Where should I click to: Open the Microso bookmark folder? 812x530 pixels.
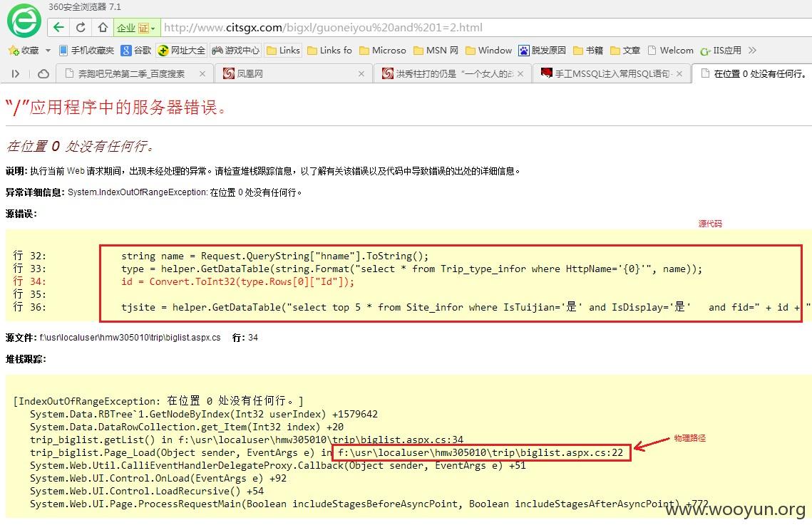[x=383, y=50]
